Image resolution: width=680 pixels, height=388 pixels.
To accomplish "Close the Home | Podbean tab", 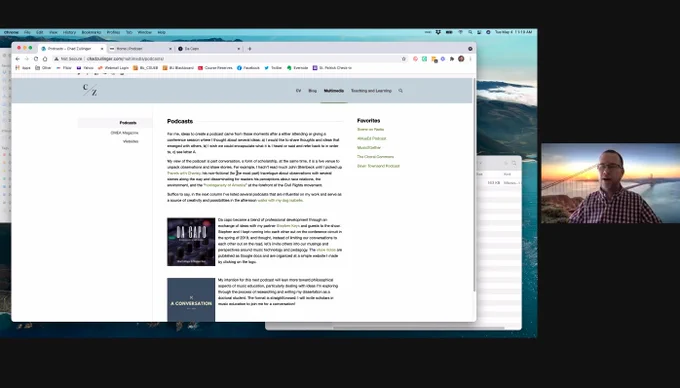I will coord(170,49).
